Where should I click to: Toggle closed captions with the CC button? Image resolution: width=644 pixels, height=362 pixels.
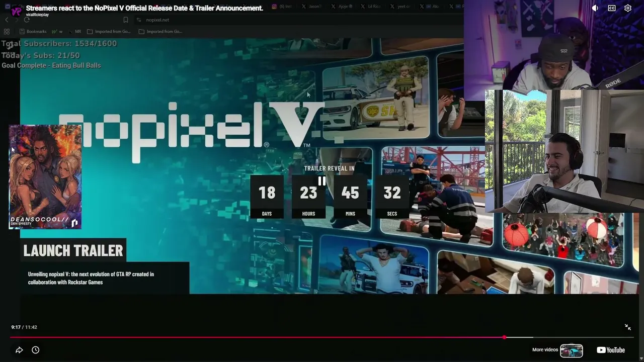pos(612,8)
